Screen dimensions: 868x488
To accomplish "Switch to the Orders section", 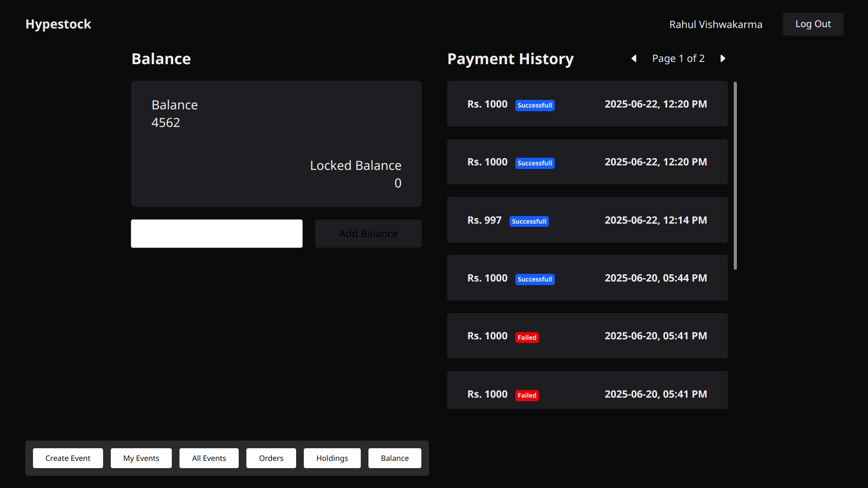I will (271, 458).
